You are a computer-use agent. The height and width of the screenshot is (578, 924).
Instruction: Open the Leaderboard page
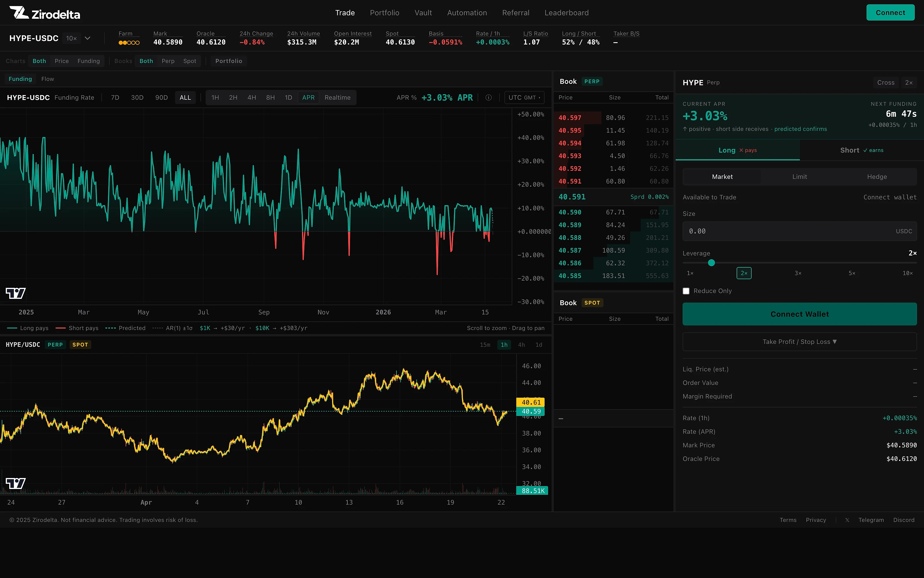pyautogui.click(x=567, y=13)
